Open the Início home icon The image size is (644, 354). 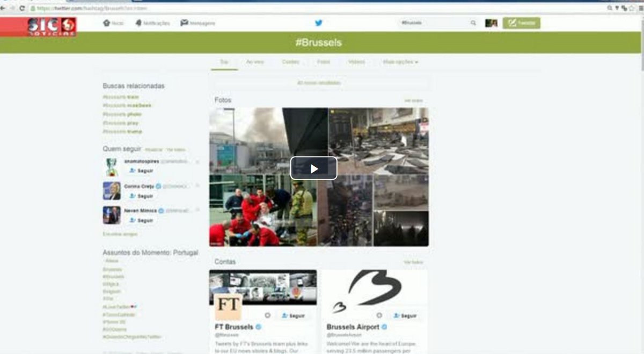coord(107,23)
